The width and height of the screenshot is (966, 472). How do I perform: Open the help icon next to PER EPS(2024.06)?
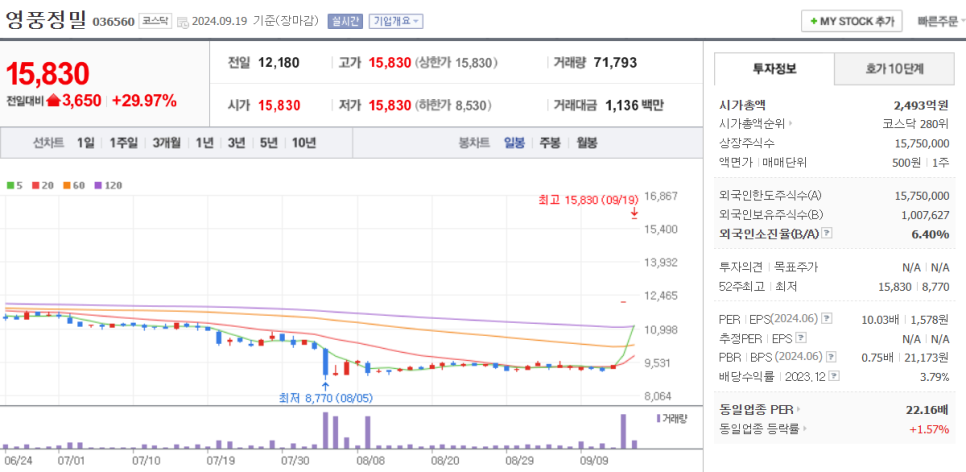tap(827, 319)
